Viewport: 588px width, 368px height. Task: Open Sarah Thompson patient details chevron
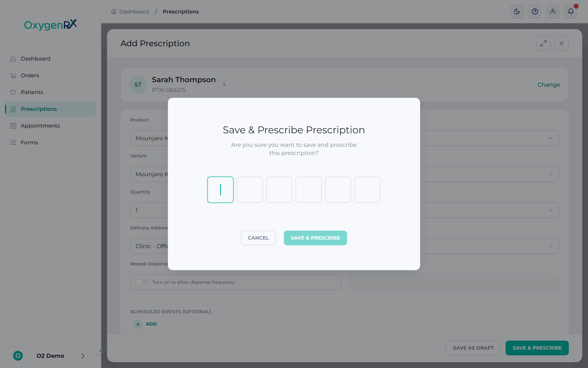point(224,85)
